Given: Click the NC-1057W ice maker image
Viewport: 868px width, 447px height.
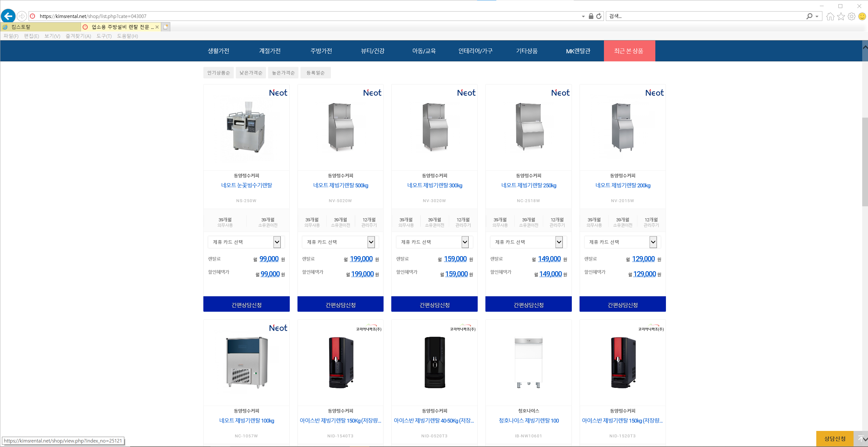Looking at the screenshot, I should (246, 362).
